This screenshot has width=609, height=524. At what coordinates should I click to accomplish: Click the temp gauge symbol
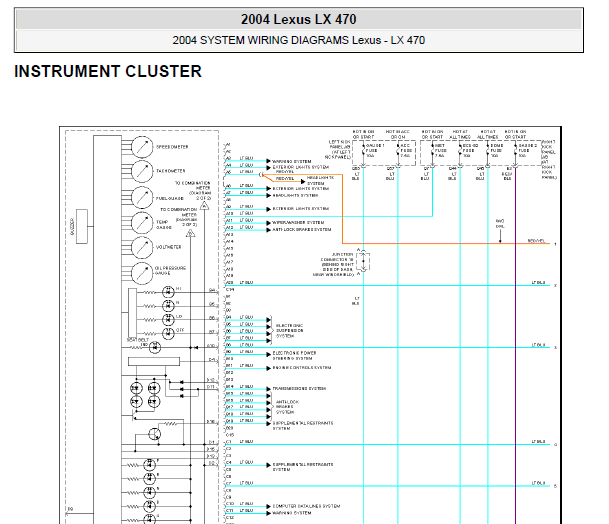(142, 223)
